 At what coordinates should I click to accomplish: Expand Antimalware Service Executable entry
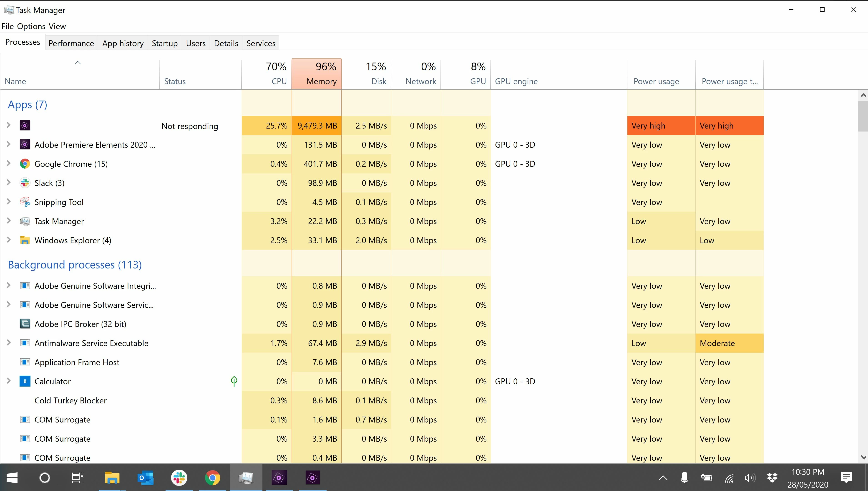[x=9, y=343]
